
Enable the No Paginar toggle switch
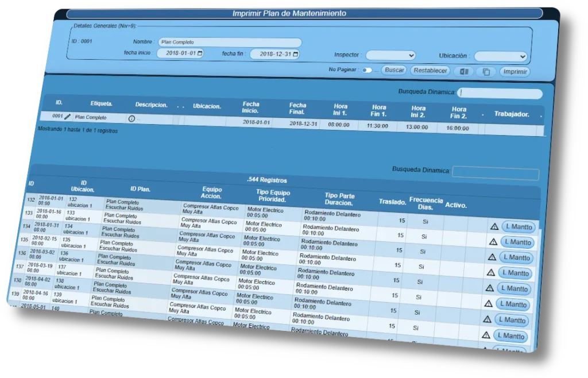367,70
